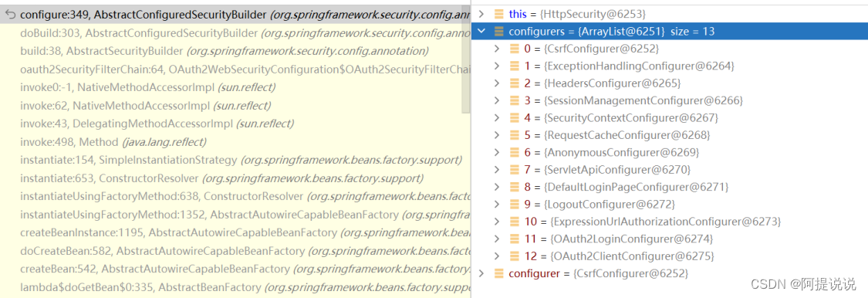
Task: Click the element icon of ServletApiConfigurer row
Action: 515,169
